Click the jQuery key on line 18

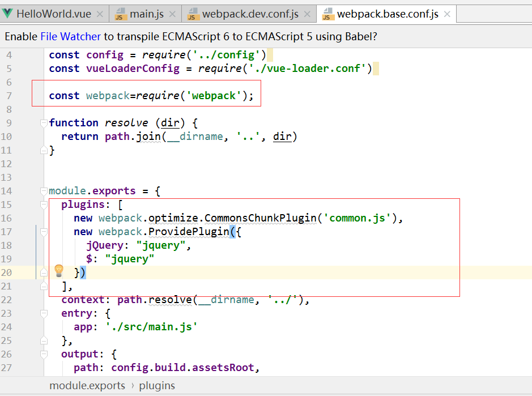pyautogui.click(x=104, y=245)
